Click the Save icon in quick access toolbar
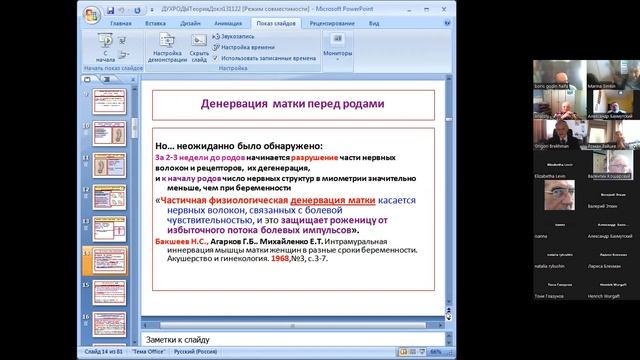Screen dimensions: 640x360 (x=110, y=10)
